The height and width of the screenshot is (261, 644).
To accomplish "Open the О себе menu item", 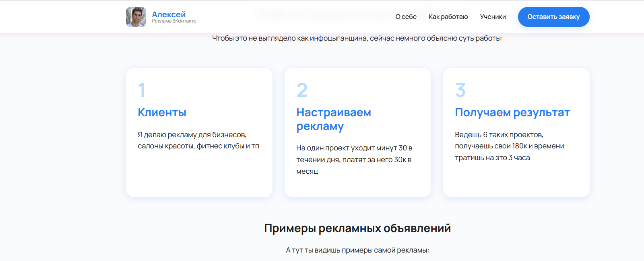I will tap(406, 17).
